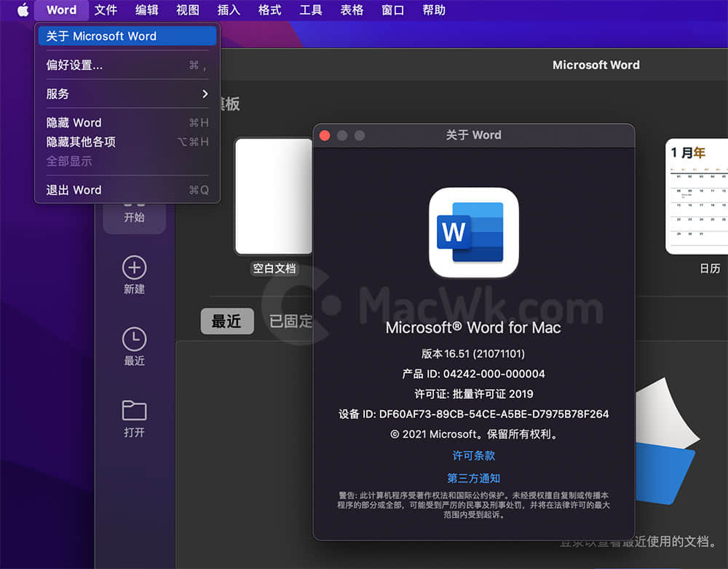This screenshot has height=569, width=728.
Task: Expand the 服务 submenu
Action: (127, 94)
